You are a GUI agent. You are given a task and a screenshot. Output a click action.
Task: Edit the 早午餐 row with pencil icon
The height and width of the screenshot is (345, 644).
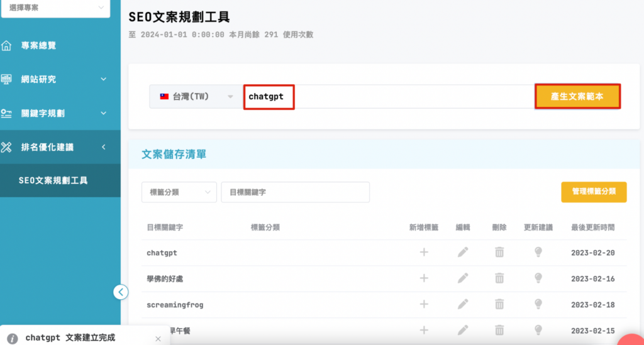[463, 330]
